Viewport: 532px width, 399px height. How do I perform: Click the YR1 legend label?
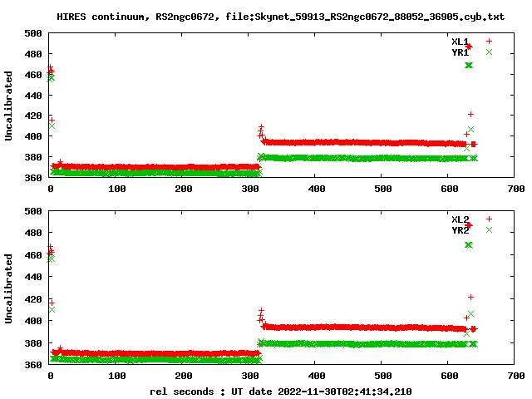[460, 52]
